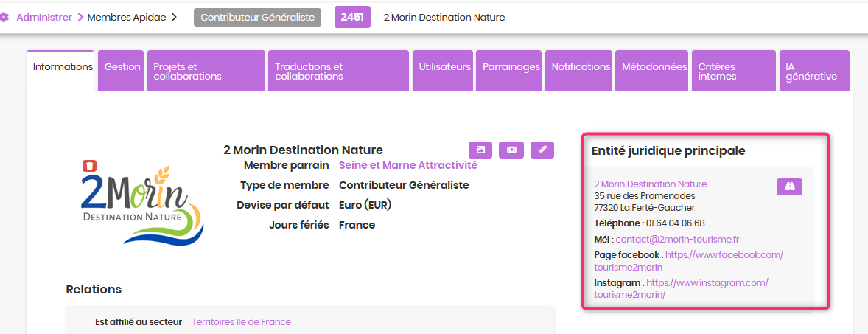Click Entité juridique principale heading
The width and height of the screenshot is (868, 334).
click(668, 150)
